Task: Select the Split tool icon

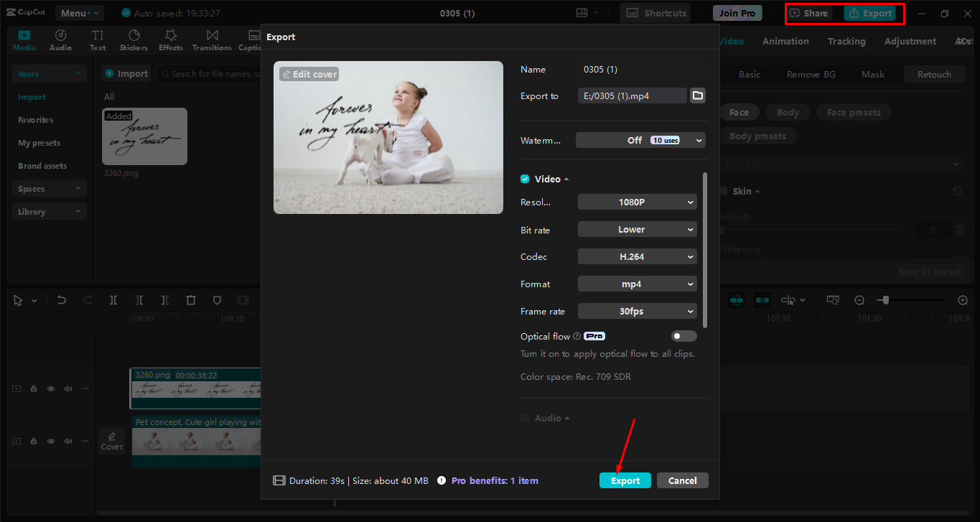Action: (x=113, y=299)
